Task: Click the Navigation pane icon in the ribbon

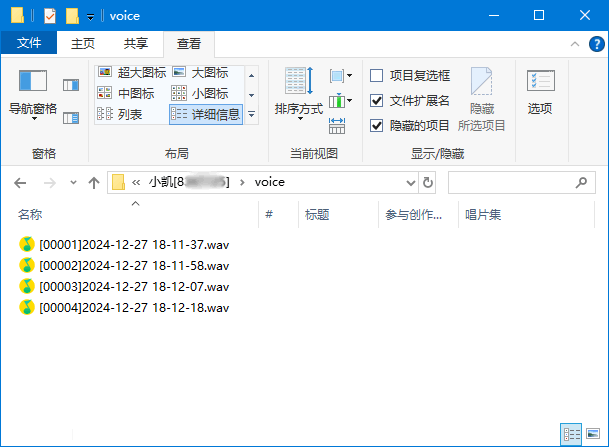Action: (33, 83)
